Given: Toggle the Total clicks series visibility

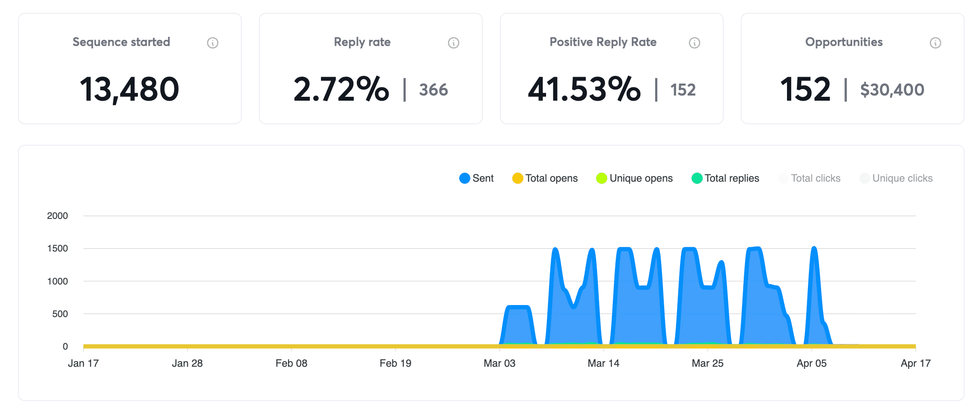Looking at the screenshot, I should 783,178.
